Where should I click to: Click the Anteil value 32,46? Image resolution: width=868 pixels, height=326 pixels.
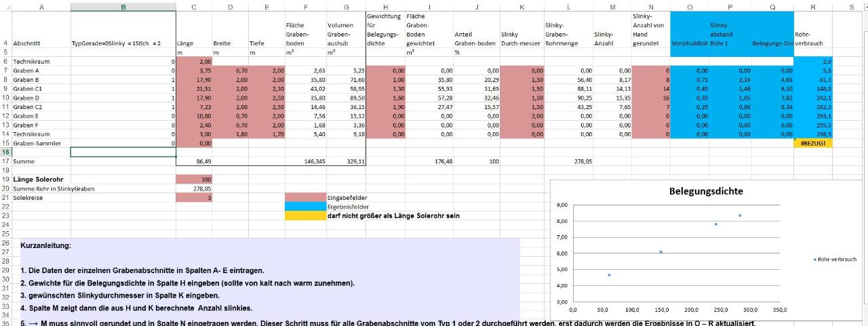(x=476, y=98)
